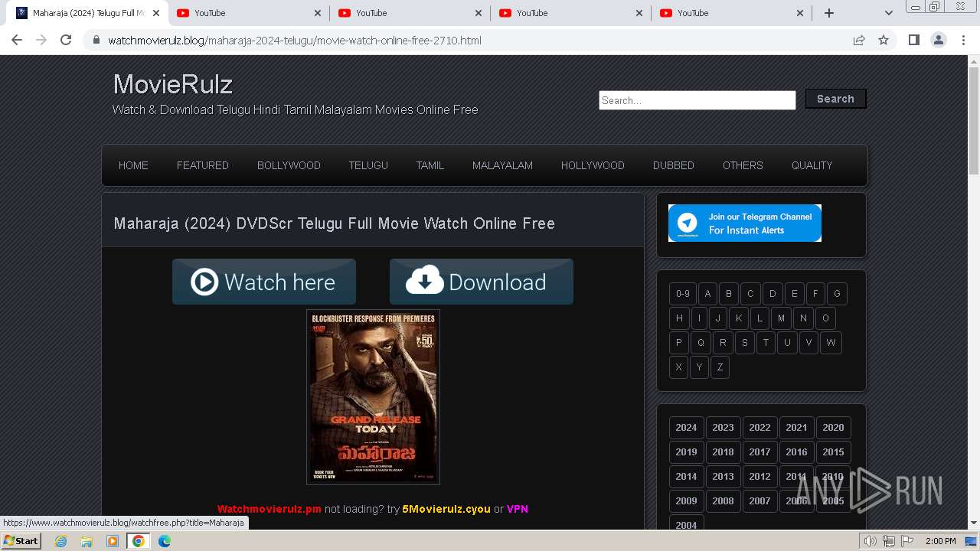The height and width of the screenshot is (551, 980).
Task: Select letter S filter
Action: click(744, 343)
